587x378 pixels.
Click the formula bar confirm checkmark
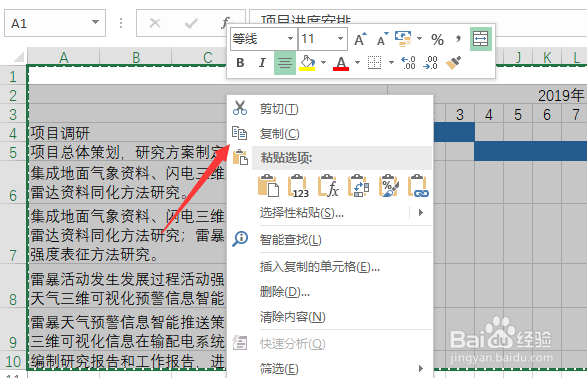191,23
